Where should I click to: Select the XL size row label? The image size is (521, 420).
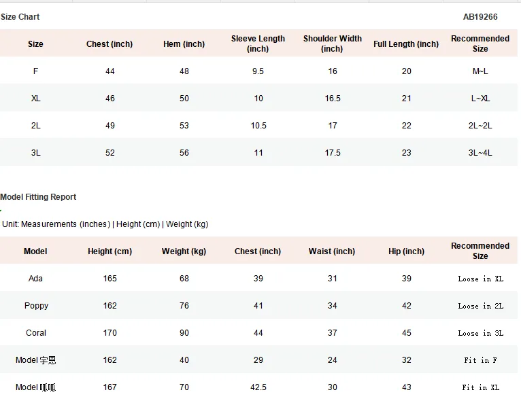tap(35, 99)
